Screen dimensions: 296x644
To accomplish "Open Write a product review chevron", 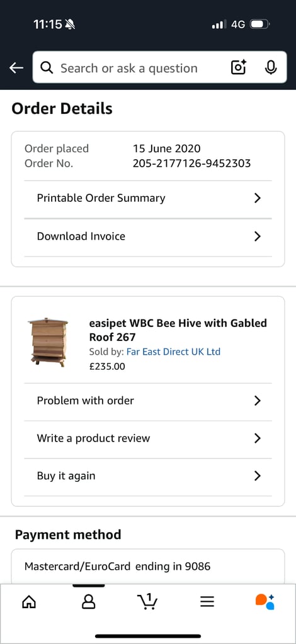I will [258, 438].
